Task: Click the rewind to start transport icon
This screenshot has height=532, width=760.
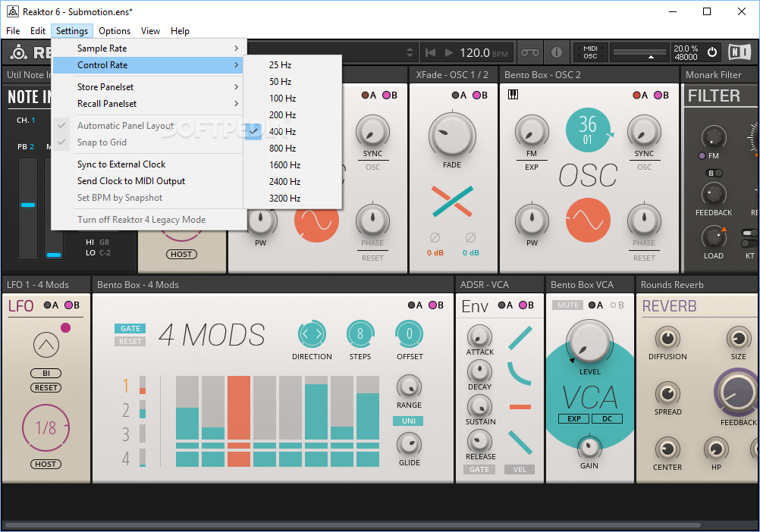Action: (x=430, y=52)
